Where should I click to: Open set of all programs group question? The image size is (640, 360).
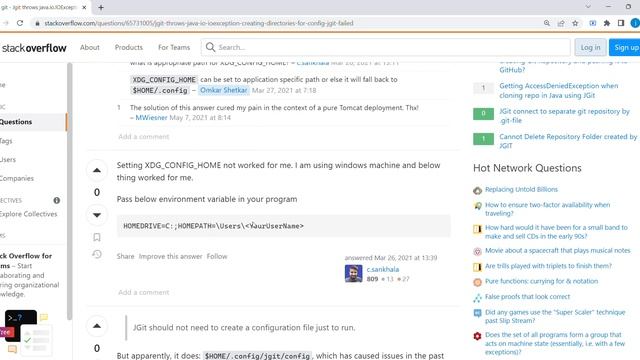555,343
